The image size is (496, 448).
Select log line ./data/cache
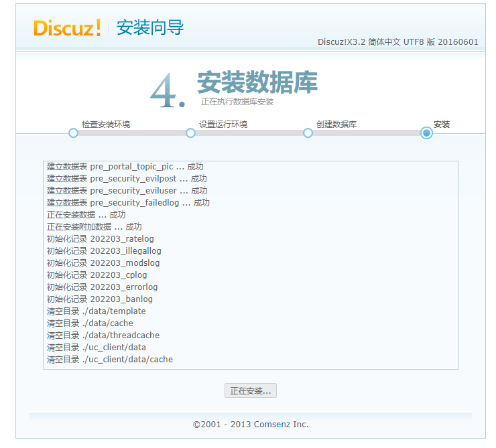[x=90, y=323]
